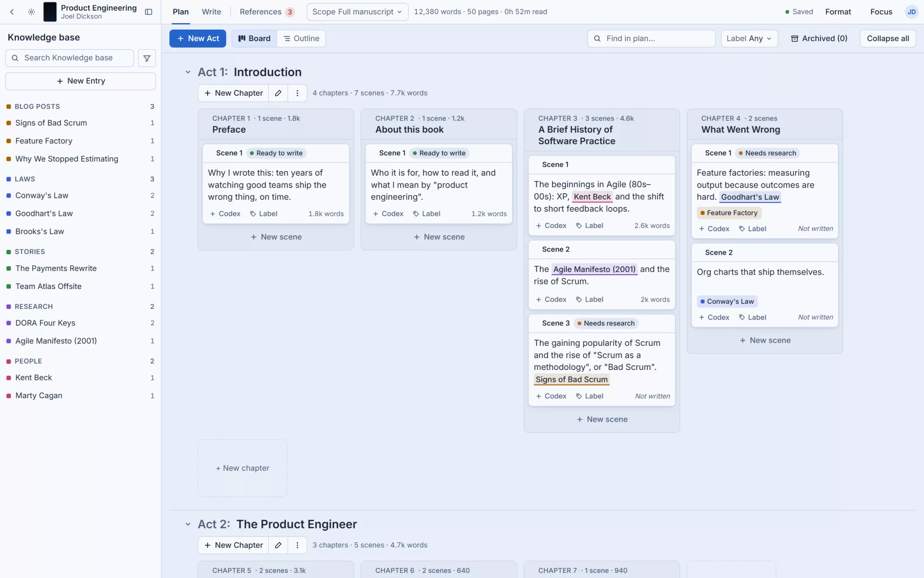This screenshot has width=924, height=578.
Task: Click the back arrow icon
Action: tap(12, 12)
